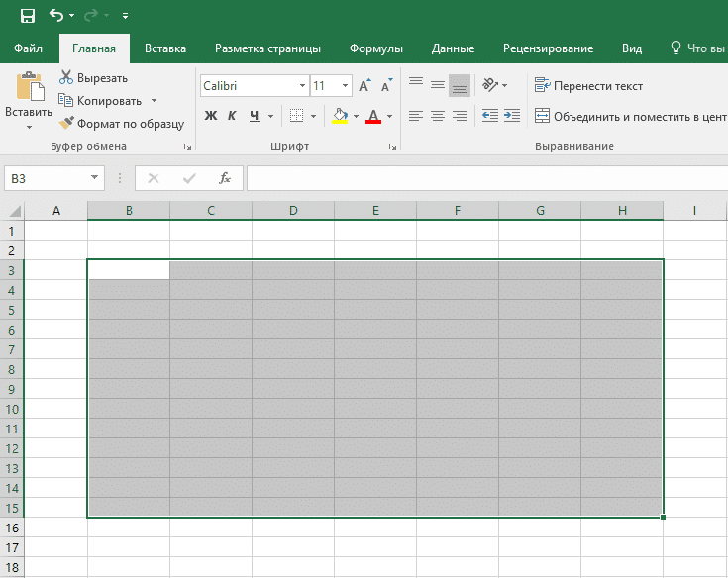
Task: Switch to the Формулы tab
Action: (x=375, y=48)
